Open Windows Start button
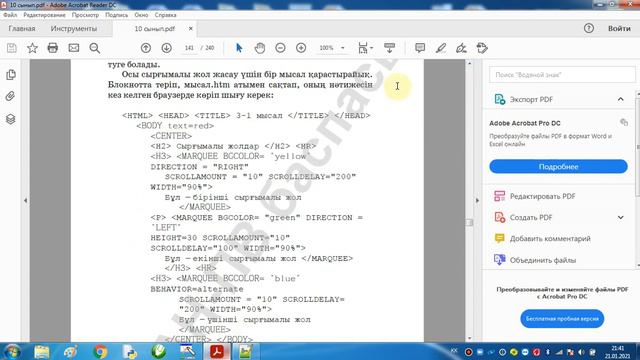Image resolution: width=640 pixels, height=360 pixels. pyautogui.click(x=12, y=351)
